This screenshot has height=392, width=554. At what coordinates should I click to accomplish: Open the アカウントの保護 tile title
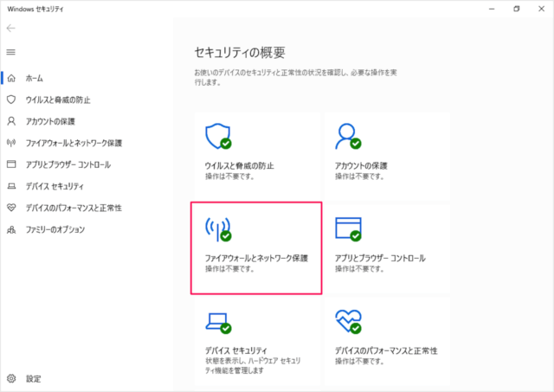(x=361, y=165)
